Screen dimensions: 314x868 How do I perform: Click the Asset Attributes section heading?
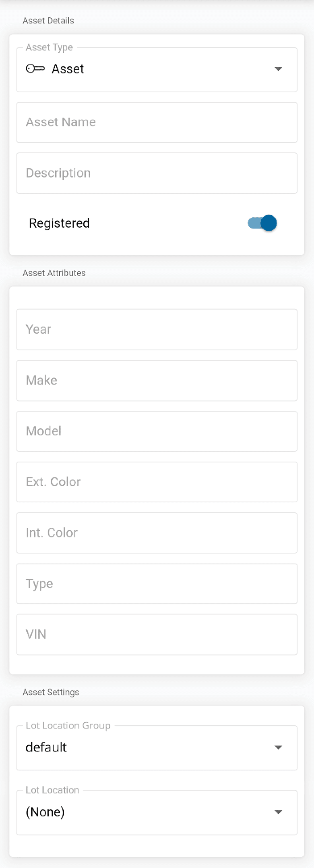pos(54,273)
